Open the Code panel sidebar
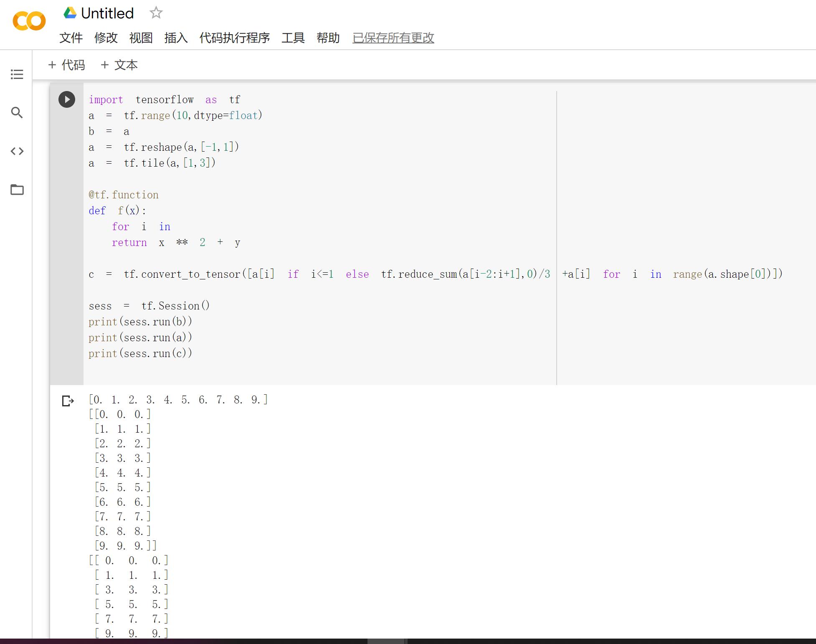 tap(17, 151)
